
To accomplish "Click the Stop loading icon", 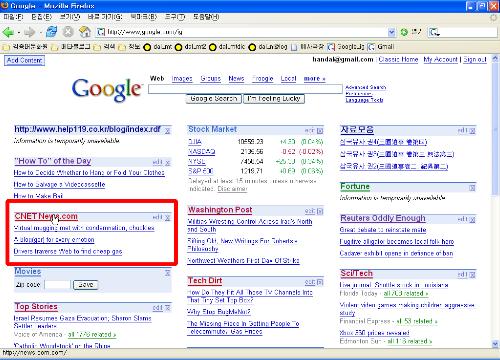I will tap(68, 32).
